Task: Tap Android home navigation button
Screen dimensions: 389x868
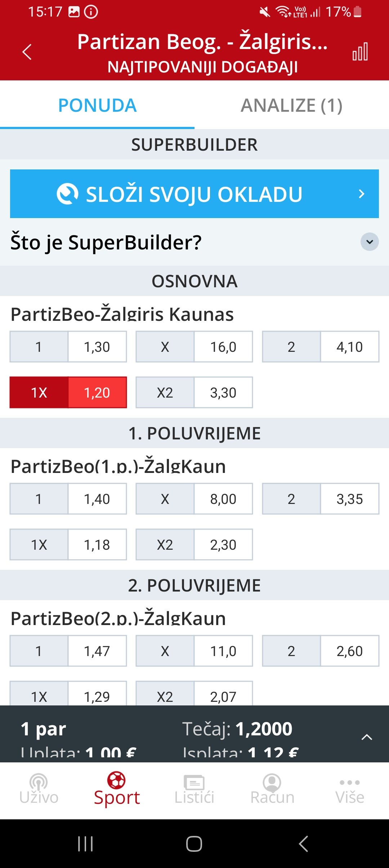Action: 194,843
